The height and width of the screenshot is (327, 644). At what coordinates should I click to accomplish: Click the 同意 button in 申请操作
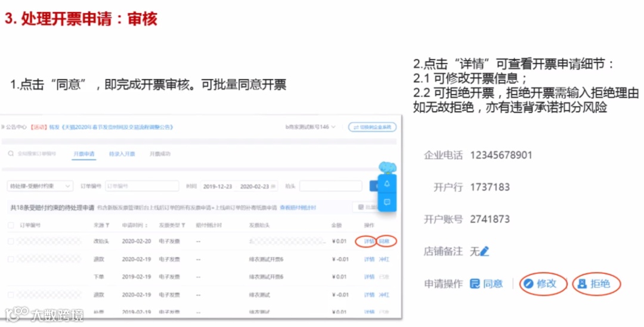pyautogui.click(x=487, y=284)
